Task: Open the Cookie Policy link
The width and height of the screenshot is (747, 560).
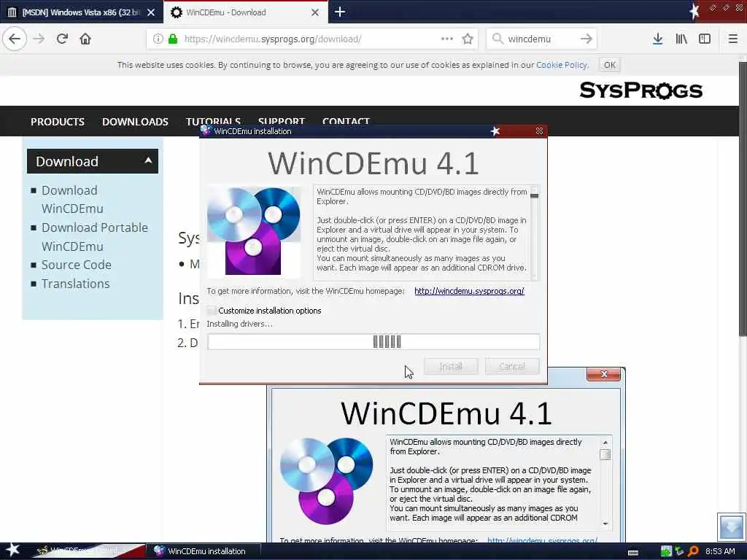Action: pyautogui.click(x=562, y=65)
